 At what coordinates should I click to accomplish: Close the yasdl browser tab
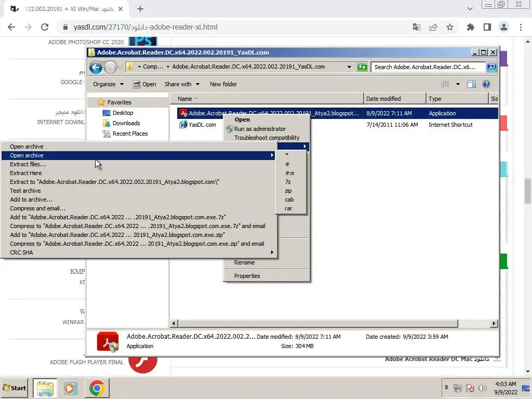[121, 9]
